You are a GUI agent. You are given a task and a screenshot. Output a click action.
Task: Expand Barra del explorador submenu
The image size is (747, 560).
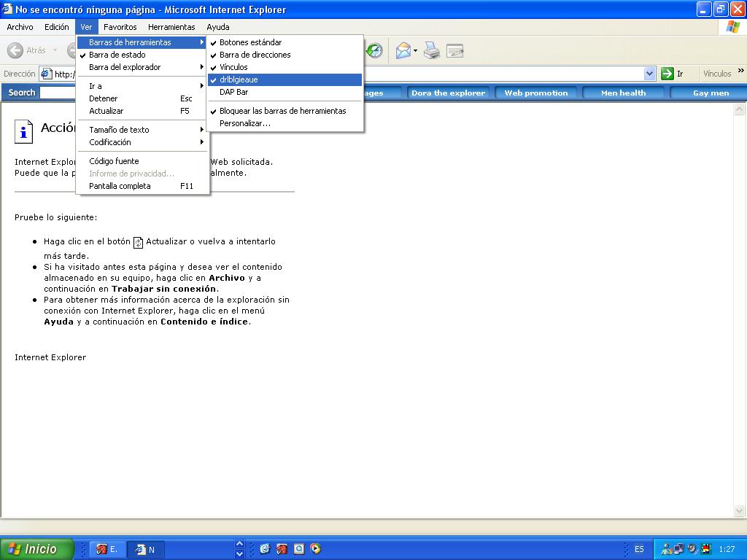(142, 67)
